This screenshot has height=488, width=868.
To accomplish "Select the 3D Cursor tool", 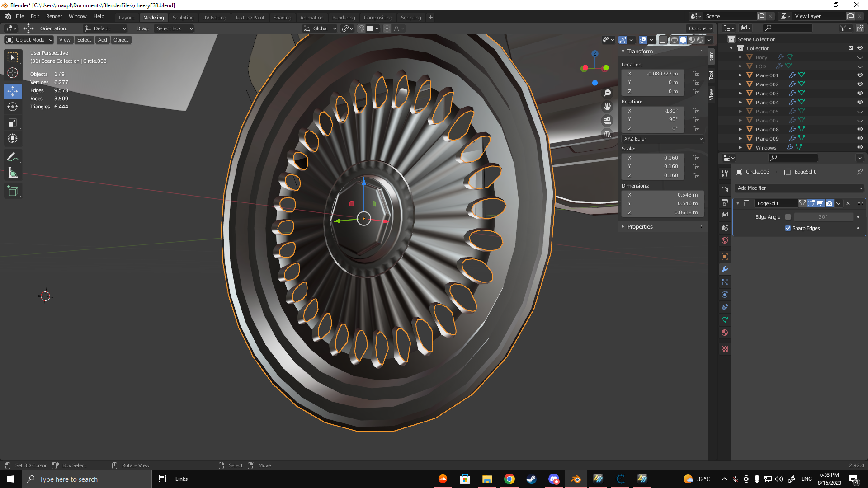I will point(13,73).
